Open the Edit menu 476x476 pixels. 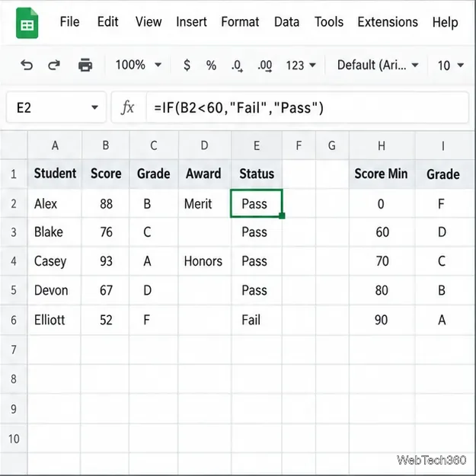[x=108, y=22]
